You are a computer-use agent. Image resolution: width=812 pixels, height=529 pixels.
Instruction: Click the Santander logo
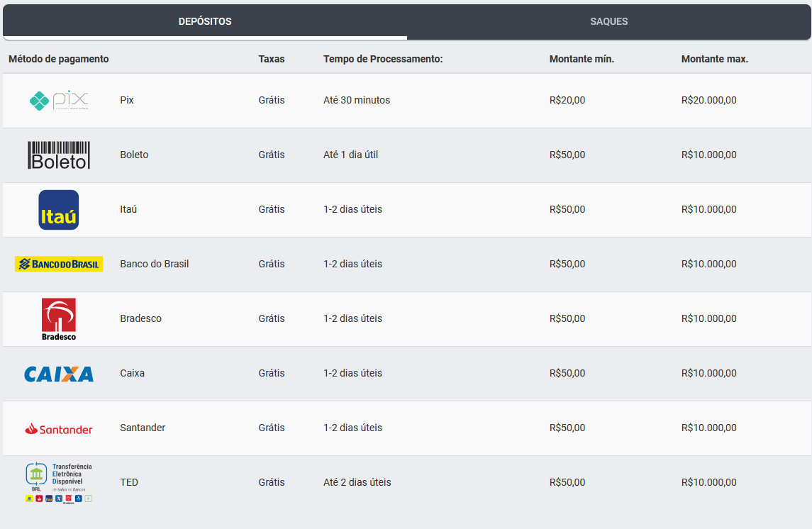(x=59, y=428)
